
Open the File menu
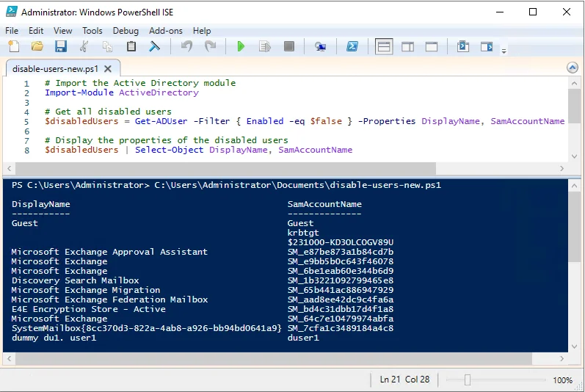coord(12,31)
